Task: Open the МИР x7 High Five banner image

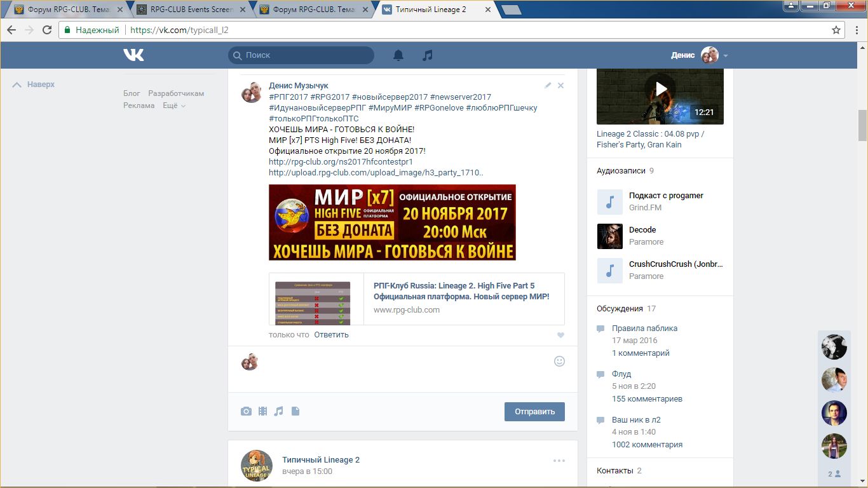Action: click(392, 222)
